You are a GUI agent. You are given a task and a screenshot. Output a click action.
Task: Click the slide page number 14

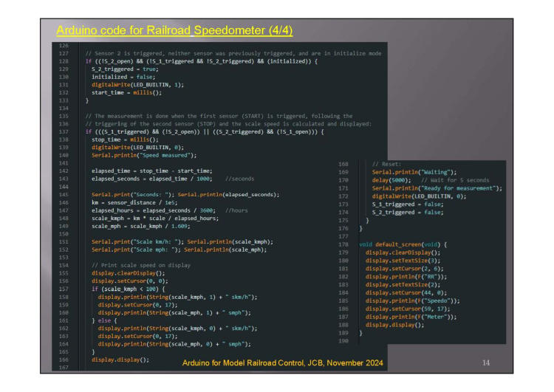pos(485,363)
